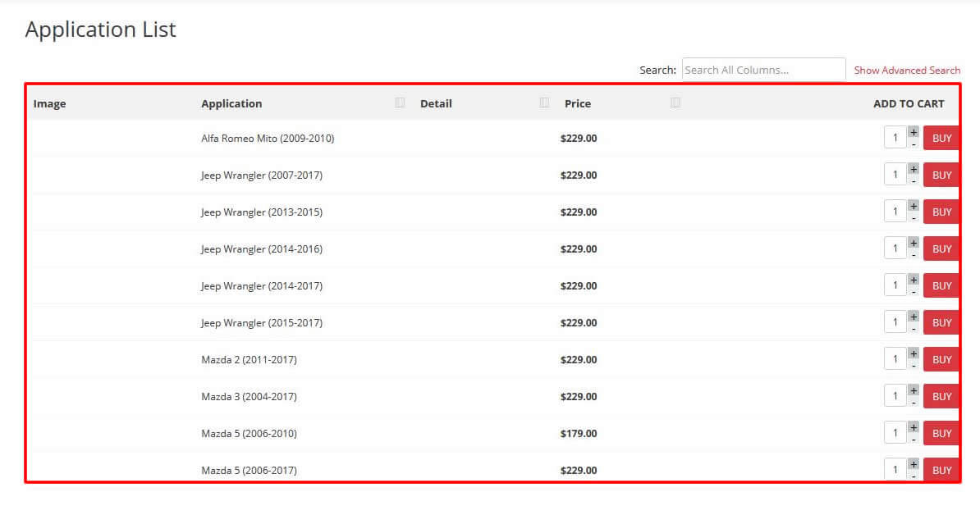Viewport: 980px width, 506px height.
Task: Select the text Mazda 3 (2004-2017)
Action: coord(249,396)
